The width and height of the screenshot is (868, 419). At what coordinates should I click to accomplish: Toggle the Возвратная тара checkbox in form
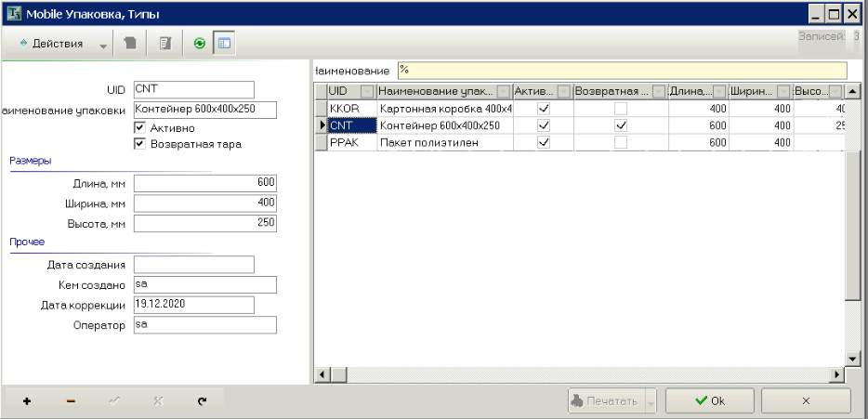pos(139,144)
